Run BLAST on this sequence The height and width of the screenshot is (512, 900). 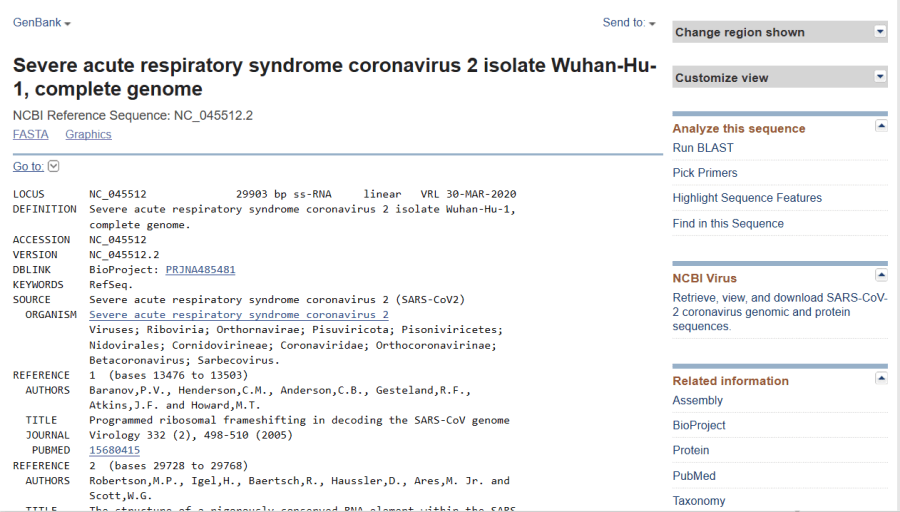pos(703,148)
